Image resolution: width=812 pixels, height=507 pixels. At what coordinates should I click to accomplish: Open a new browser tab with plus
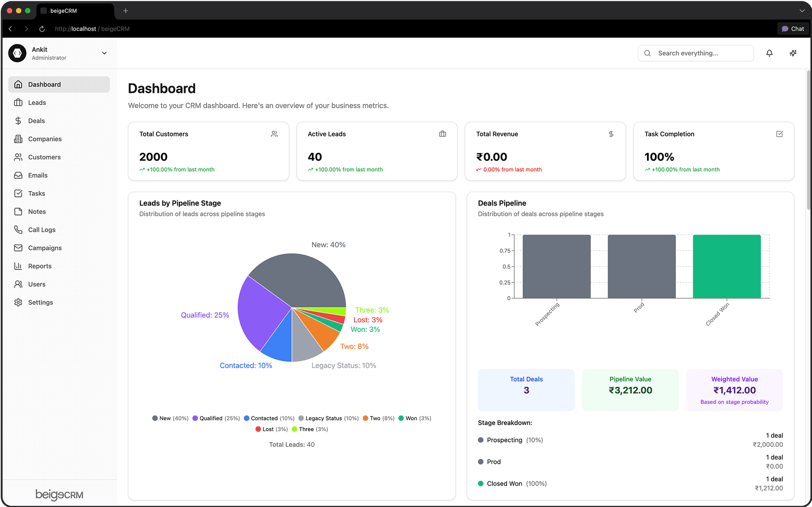click(x=126, y=11)
